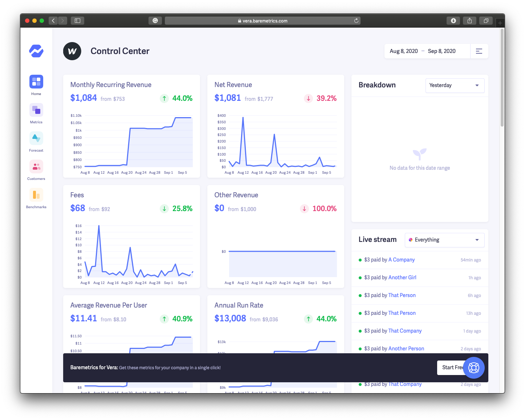The image size is (525, 420).
Task: Open the Monthly Recurring Revenue metric title
Action: click(x=111, y=85)
